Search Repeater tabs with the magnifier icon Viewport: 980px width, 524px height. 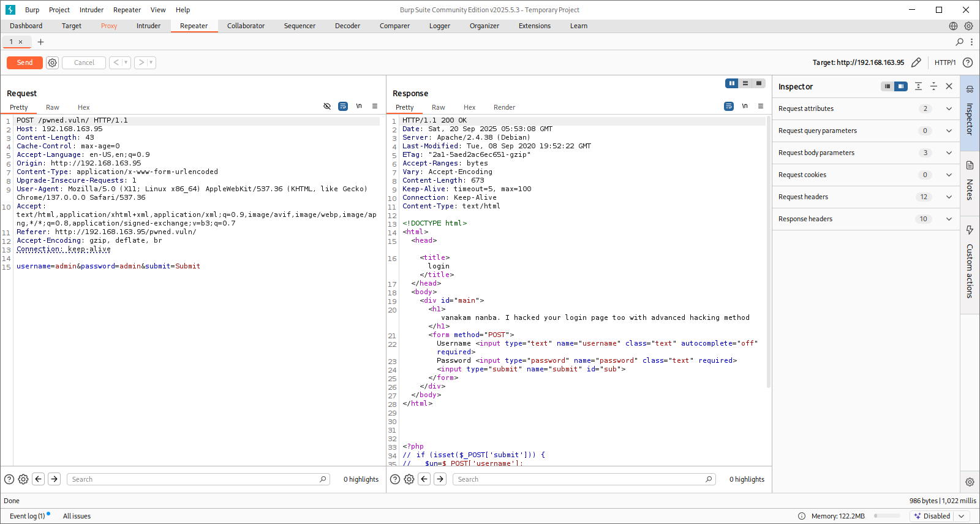click(x=959, y=42)
